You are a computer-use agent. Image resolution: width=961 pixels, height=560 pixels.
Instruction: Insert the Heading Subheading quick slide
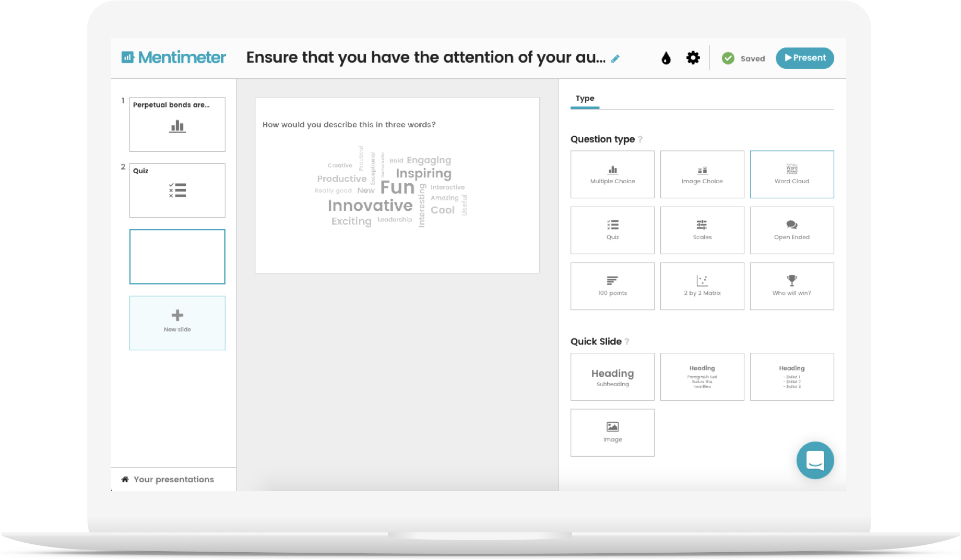(612, 377)
